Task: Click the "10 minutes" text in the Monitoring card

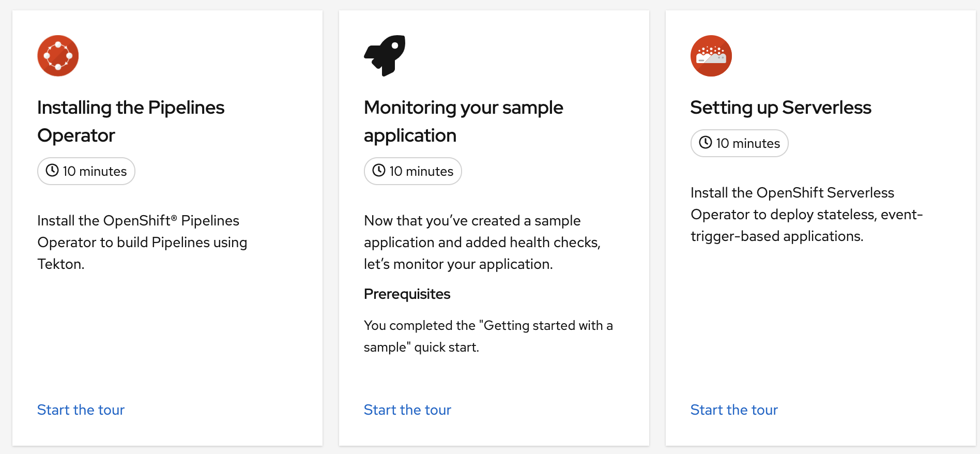Action: [x=421, y=171]
